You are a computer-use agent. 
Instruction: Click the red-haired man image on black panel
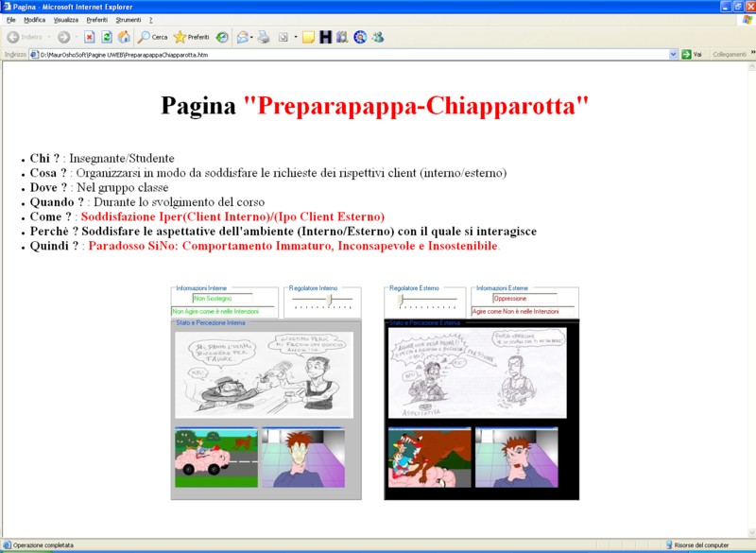pyautogui.click(x=516, y=458)
